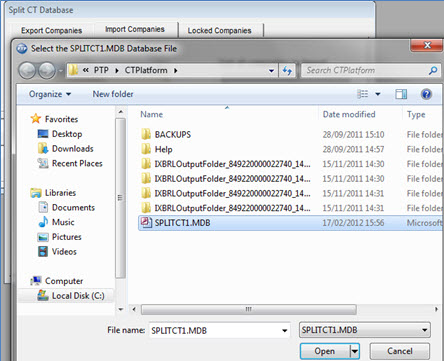Click the Recent Places icon

pyautogui.click(x=43, y=163)
